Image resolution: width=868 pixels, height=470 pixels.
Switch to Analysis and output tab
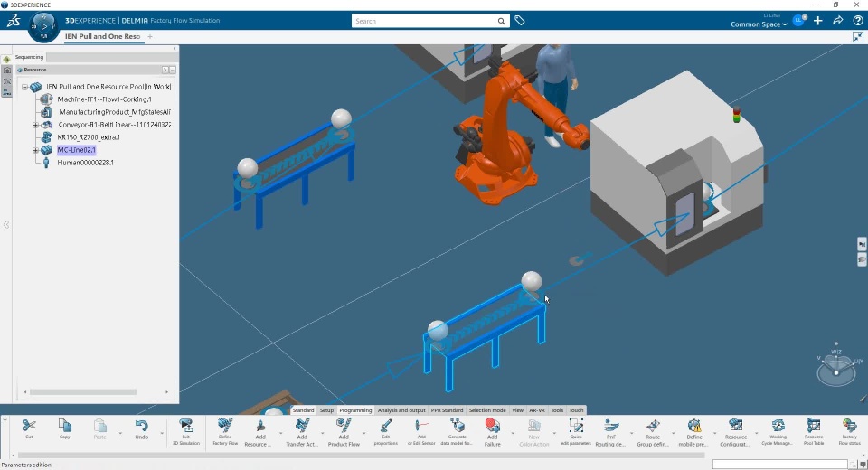coord(401,410)
